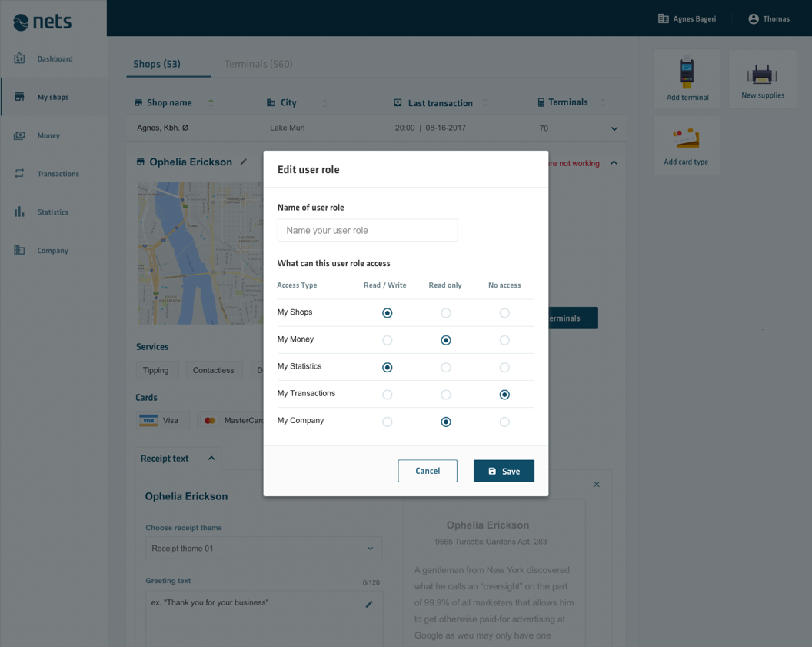Sort by Terminals column arrows
Image resolution: width=812 pixels, height=647 pixels.
click(602, 102)
